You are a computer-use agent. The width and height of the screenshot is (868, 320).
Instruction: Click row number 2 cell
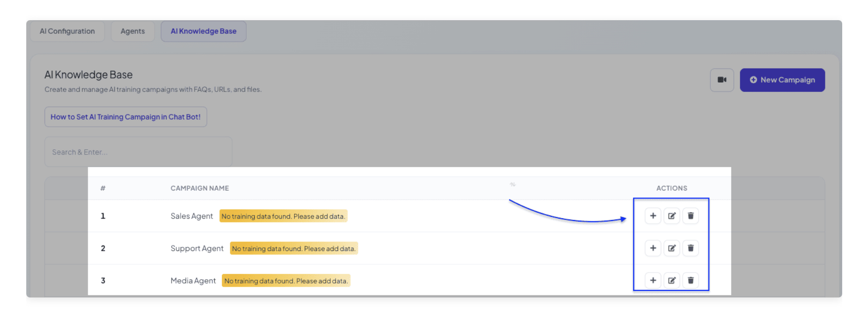click(x=103, y=248)
